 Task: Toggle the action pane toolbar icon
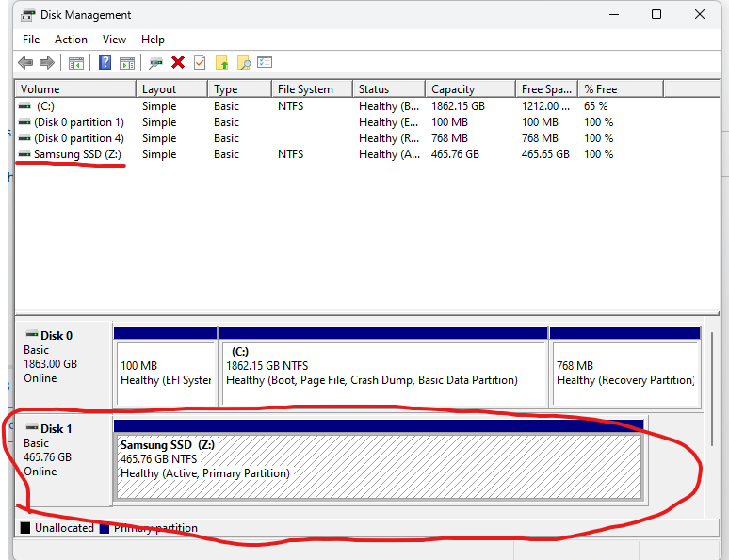[x=127, y=63]
